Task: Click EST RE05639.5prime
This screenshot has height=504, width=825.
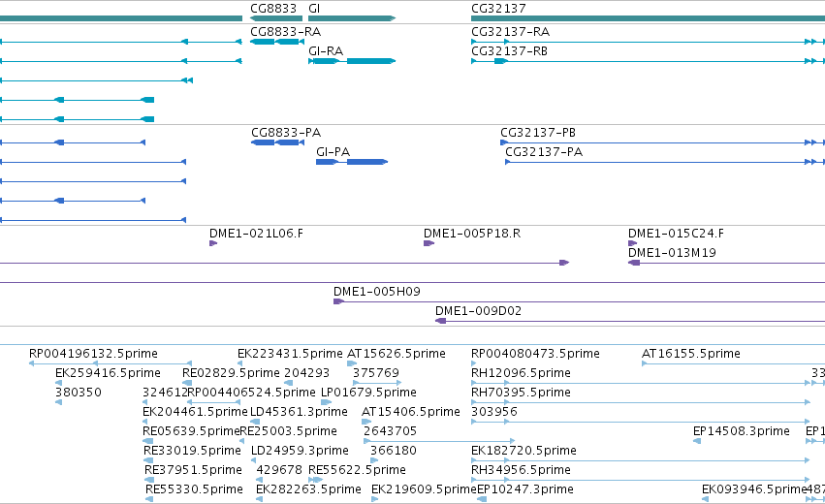Action: click(192, 431)
